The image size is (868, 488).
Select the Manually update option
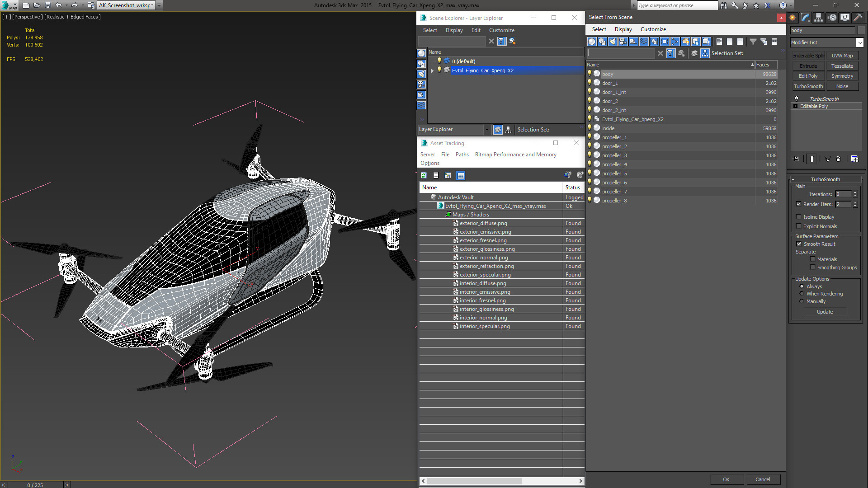pyautogui.click(x=802, y=301)
